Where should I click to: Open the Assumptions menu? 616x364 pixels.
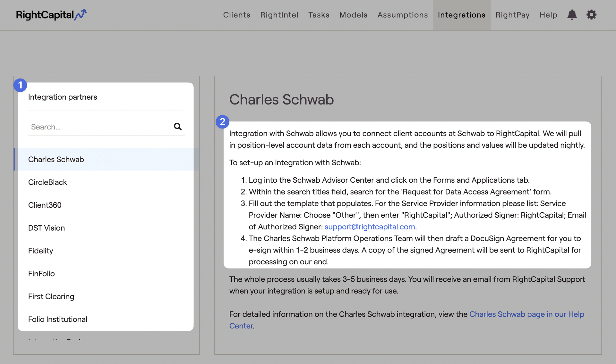tap(402, 15)
